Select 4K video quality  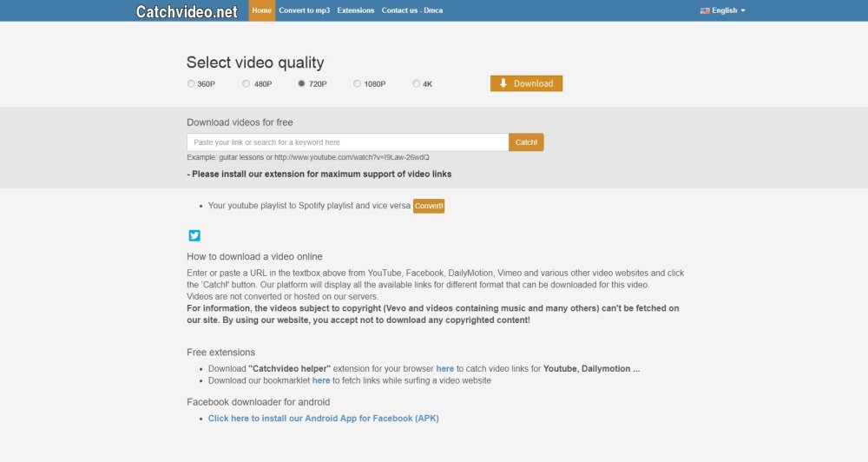coord(417,84)
